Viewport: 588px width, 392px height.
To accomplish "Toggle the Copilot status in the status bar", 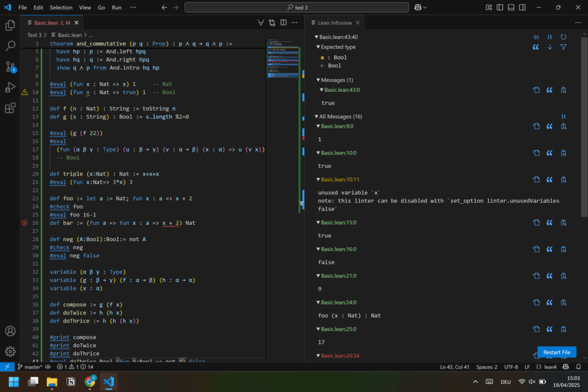I will [566, 367].
